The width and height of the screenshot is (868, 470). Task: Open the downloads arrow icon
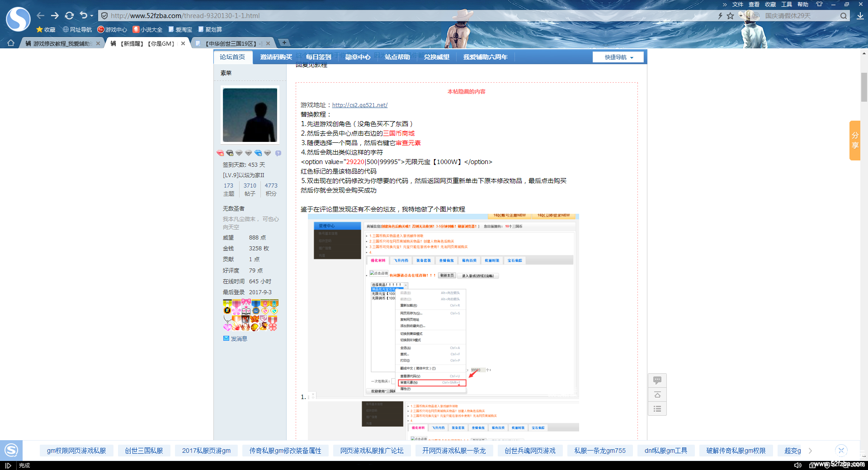[x=860, y=16]
